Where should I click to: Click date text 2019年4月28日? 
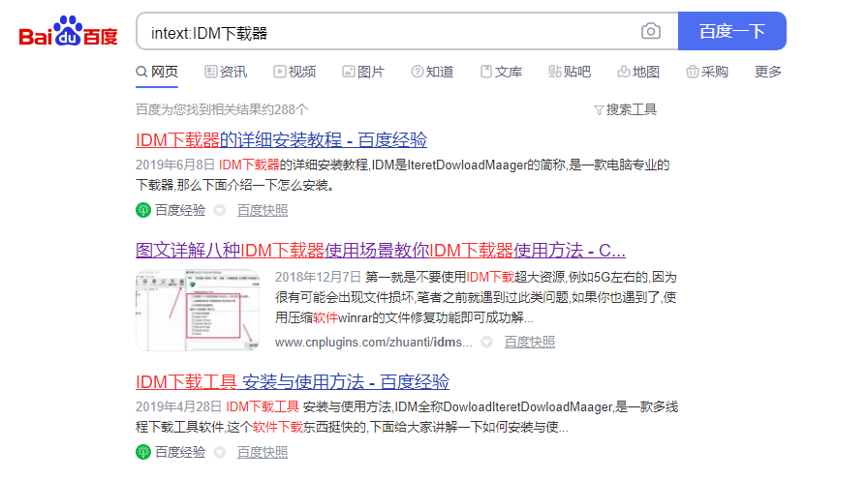179,407
